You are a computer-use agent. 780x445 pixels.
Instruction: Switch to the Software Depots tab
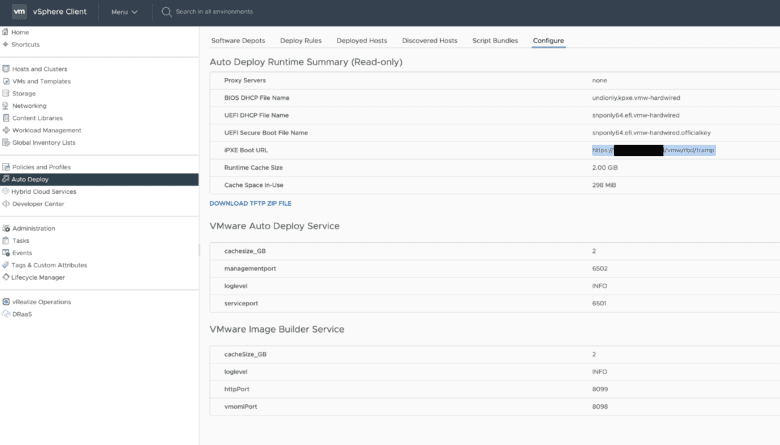238,40
